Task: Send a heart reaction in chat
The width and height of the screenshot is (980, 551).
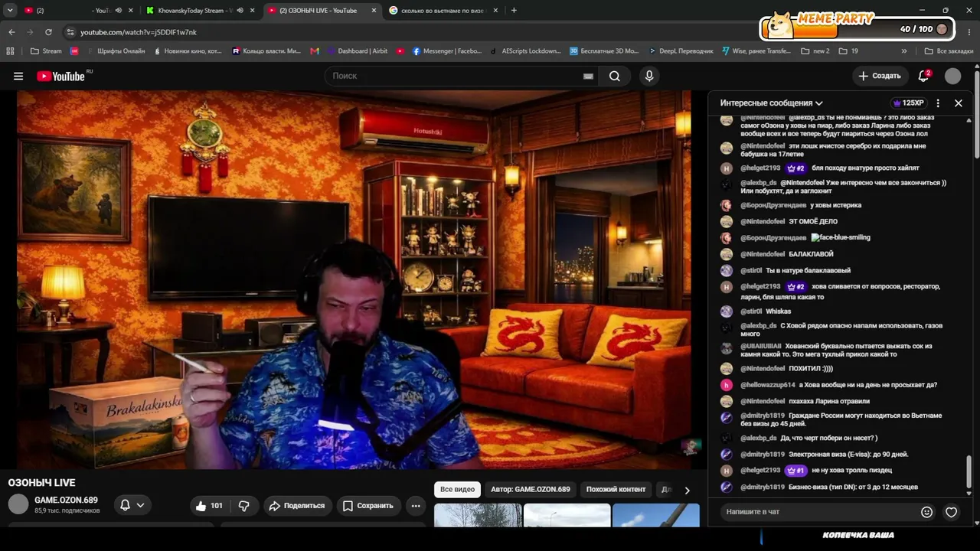Action: point(951,512)
